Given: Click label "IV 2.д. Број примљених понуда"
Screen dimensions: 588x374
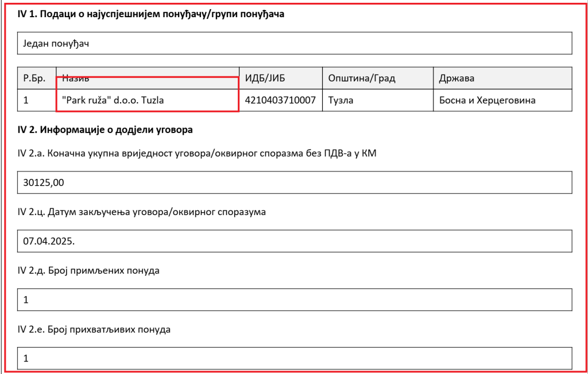Looking at the screenshot, I should [88, 270].
